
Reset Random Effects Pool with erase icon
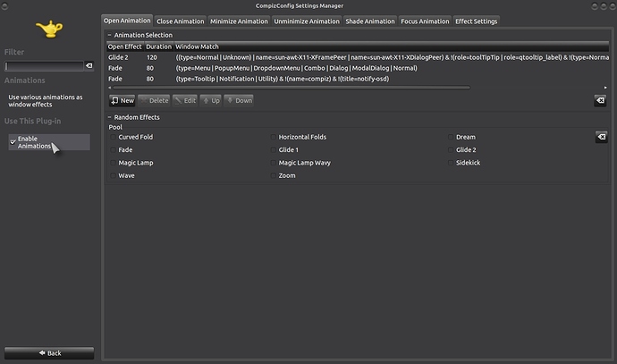tap(601, 137)
